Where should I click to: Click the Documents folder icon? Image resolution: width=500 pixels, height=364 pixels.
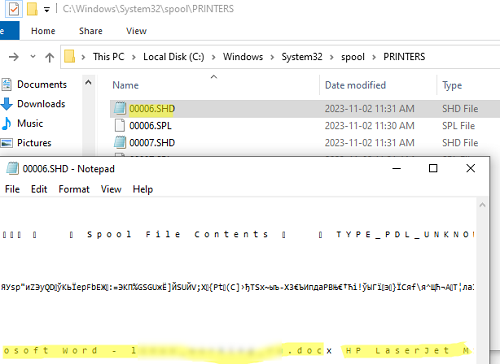tap(6, 84)
